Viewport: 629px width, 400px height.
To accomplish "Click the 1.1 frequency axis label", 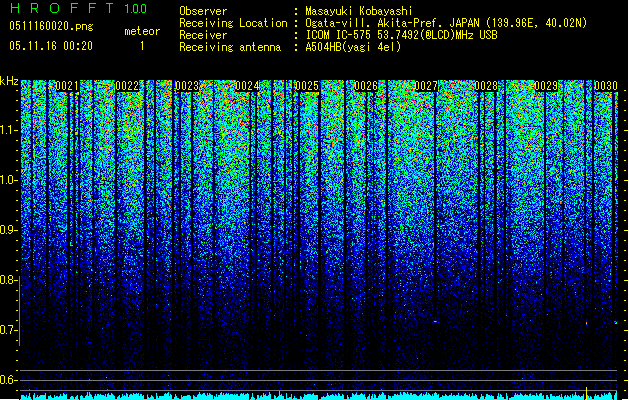I will pyautogui.click(x=8, y=130).
